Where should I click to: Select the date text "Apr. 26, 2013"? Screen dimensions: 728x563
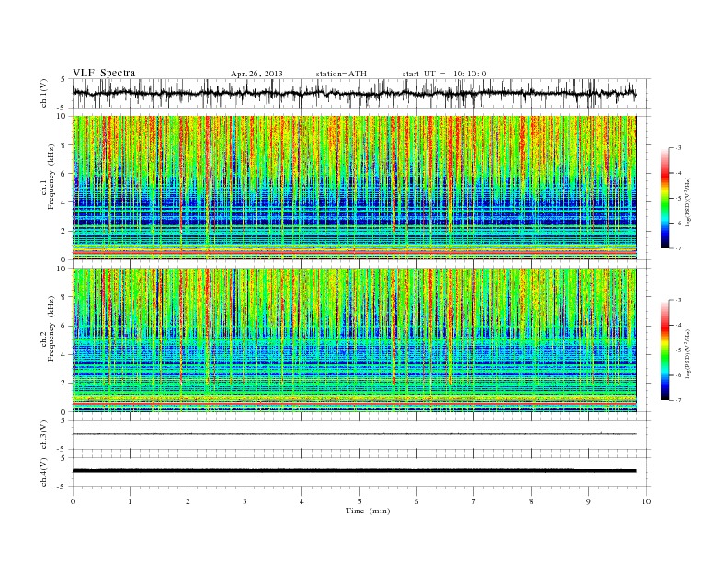pos(256,74)
